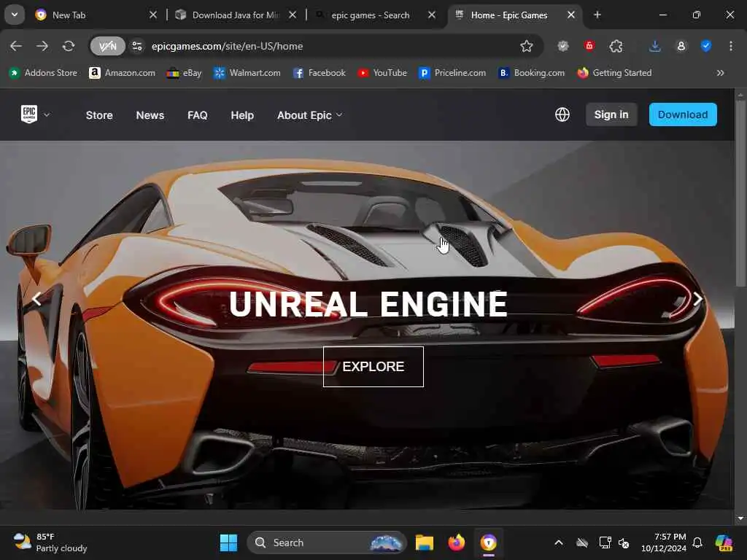Open the YouTube bookmark
This screenshot has height=560, width=747.
point(382,73)
